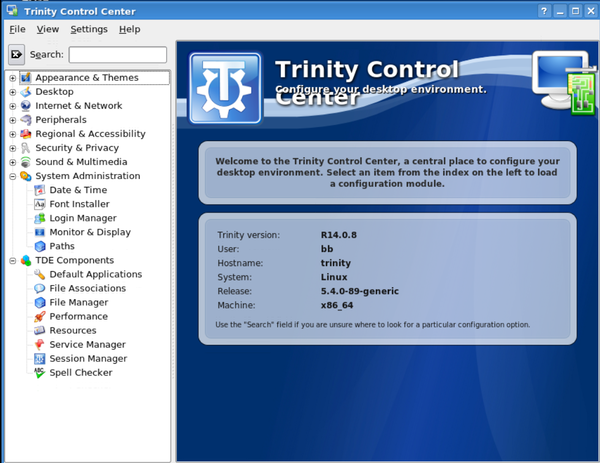This screenshot has width=600, height=463.
Task: Click the Session Manager icon
Action: 40,359
